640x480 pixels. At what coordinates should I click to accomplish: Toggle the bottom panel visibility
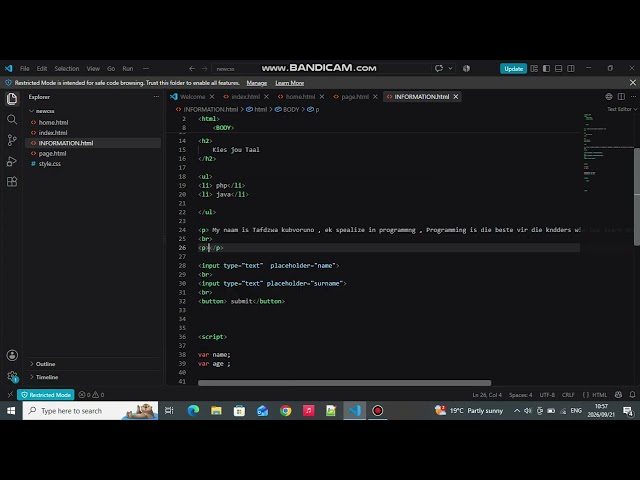(558, 69)
